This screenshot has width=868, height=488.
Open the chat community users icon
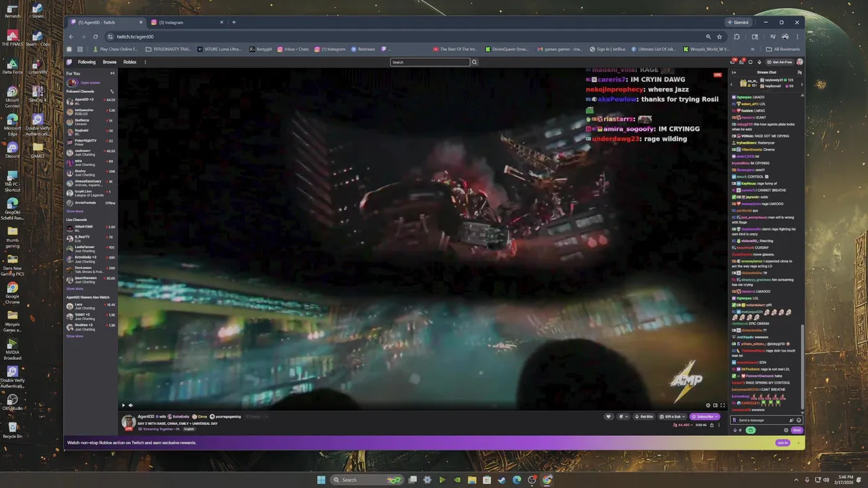801,72
